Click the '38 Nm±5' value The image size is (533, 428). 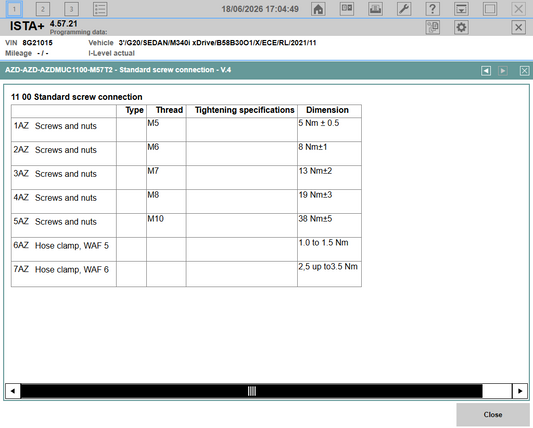[315, 219]
